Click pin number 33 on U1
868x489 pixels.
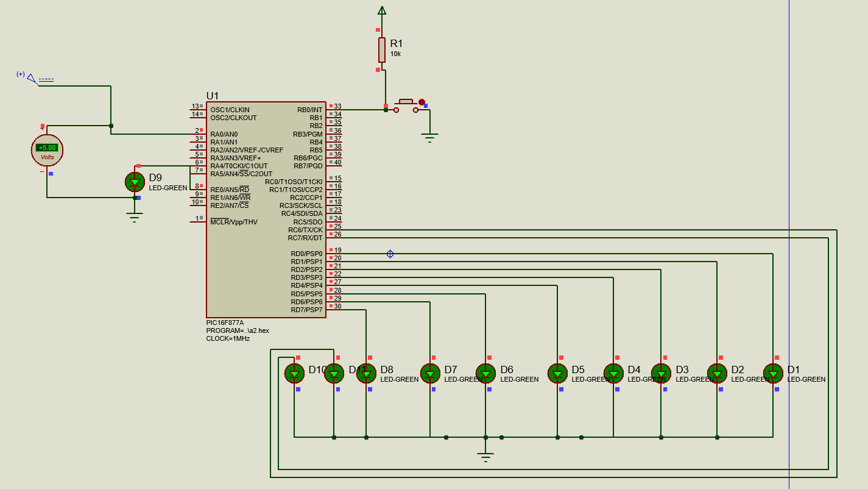pos(337,106)
